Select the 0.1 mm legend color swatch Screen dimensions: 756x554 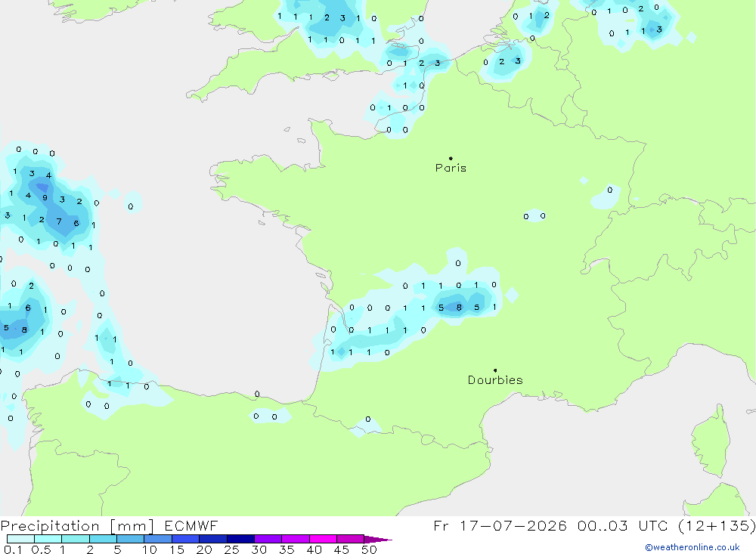click(20, 539)
